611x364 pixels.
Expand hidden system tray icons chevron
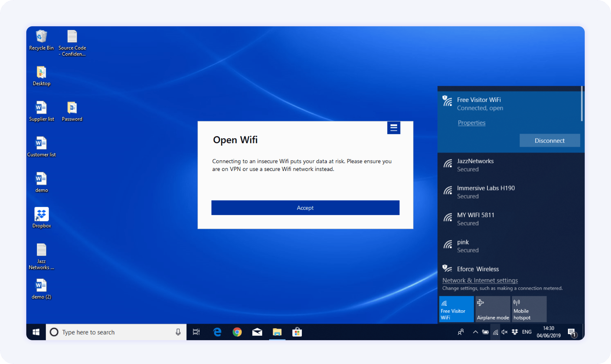pos(475,332)
